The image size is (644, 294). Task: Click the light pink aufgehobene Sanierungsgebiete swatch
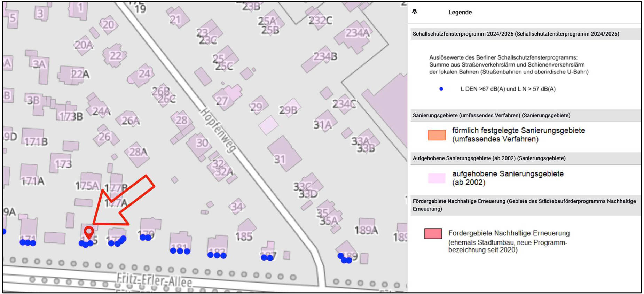[437, 178]
